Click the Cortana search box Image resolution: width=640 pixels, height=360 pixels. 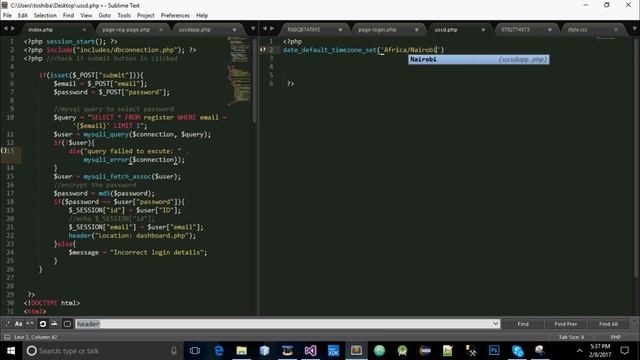point(102,351)
